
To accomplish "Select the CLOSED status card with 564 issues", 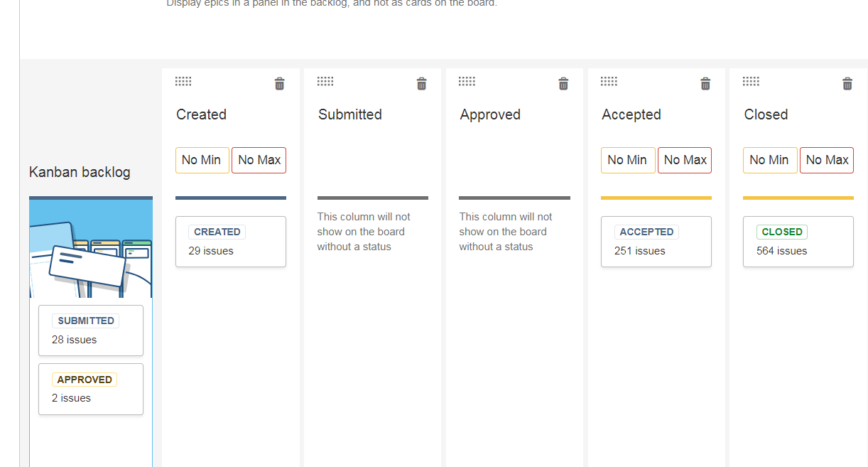I will 798,242.
